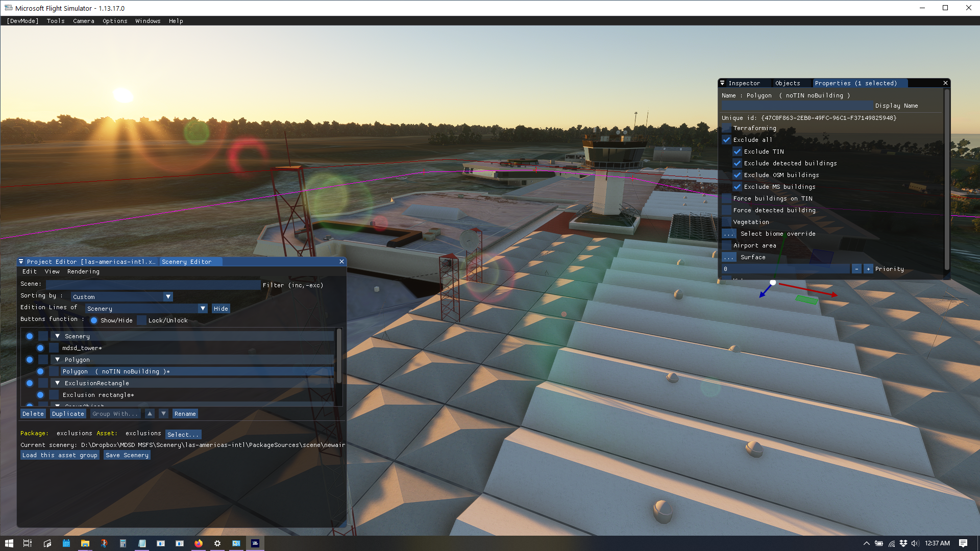Click the Rename button
Image resolution: width=980 pixels, height=551 pixels.
185,414
